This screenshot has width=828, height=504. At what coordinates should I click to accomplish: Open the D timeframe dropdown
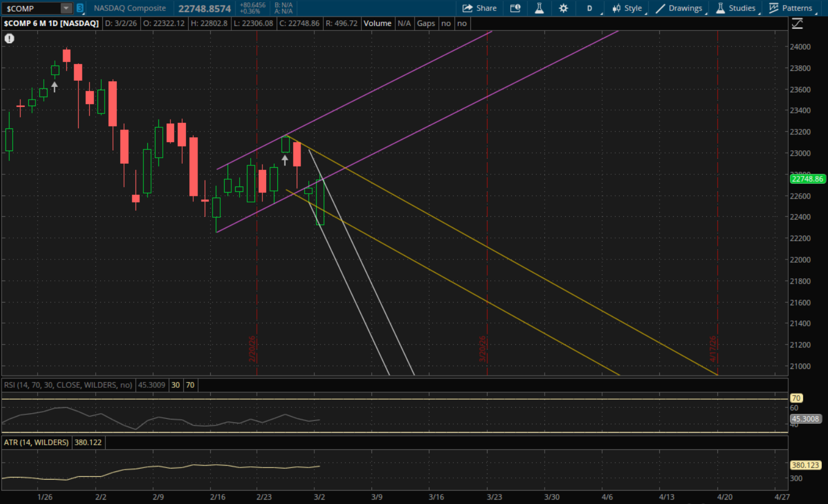pos(590,8)
